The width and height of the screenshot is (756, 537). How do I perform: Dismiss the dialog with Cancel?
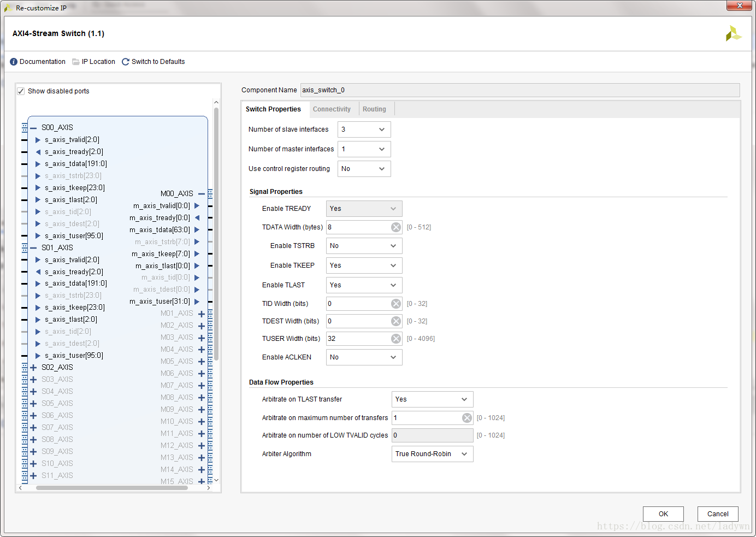718,514
